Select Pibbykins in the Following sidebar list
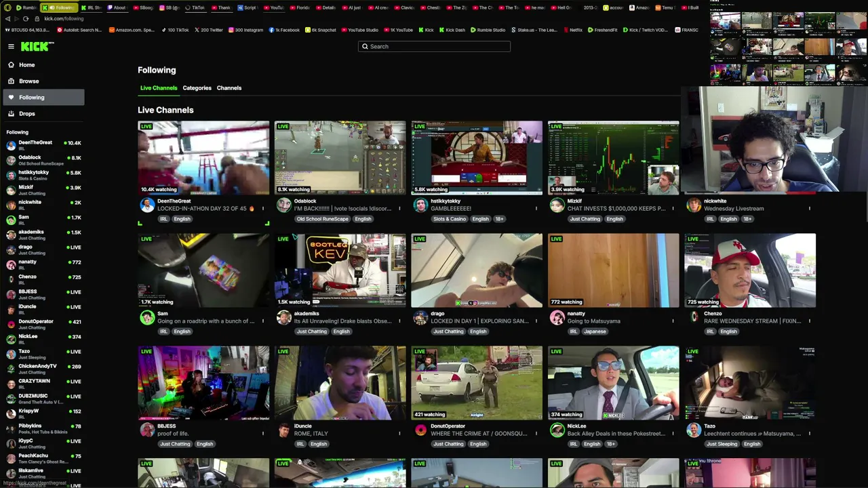868x488 pixels. tap(43, 429)
